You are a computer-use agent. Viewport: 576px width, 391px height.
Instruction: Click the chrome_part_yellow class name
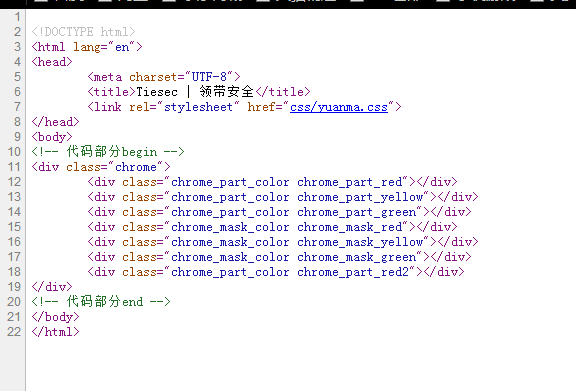point(360,197)
